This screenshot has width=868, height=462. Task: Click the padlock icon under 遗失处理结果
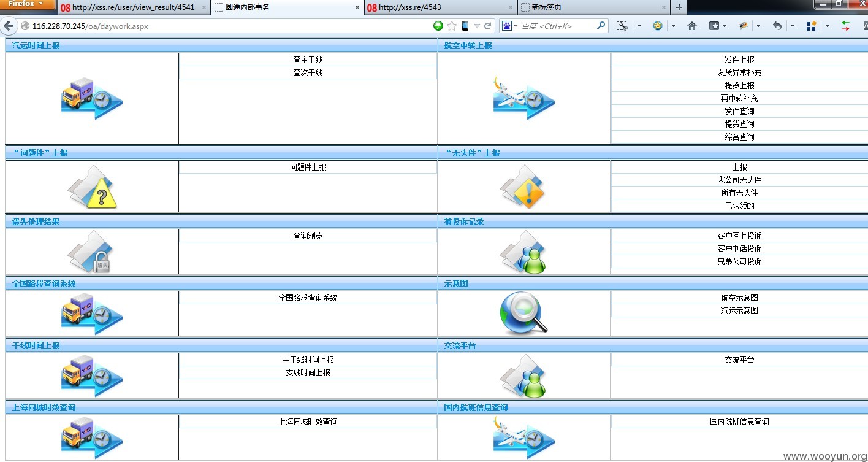[91, 252]
